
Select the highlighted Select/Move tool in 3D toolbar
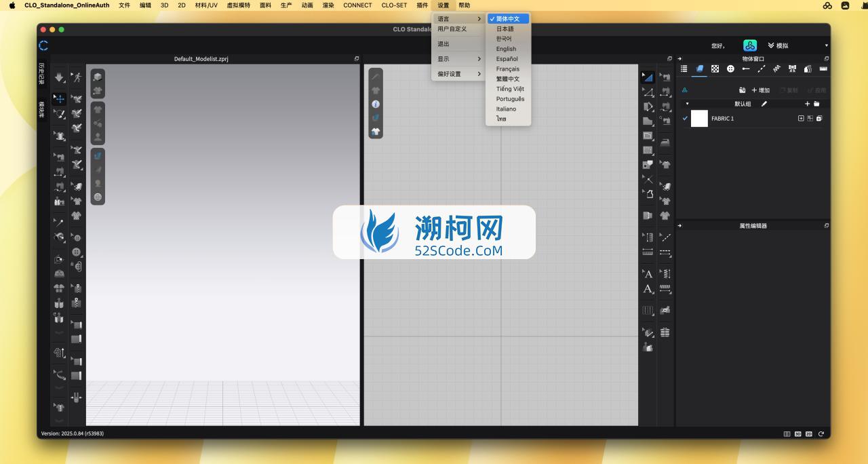(x=60, y=98)
